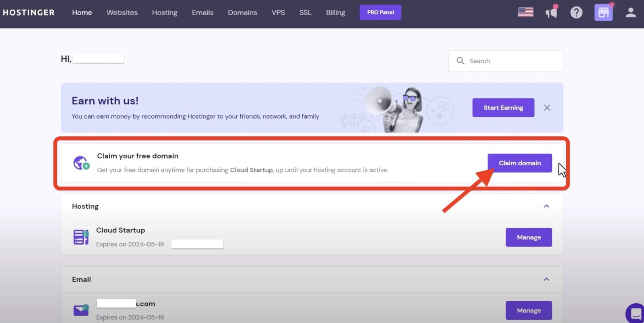
Task: Open the user profile icon
Action: 630,12
